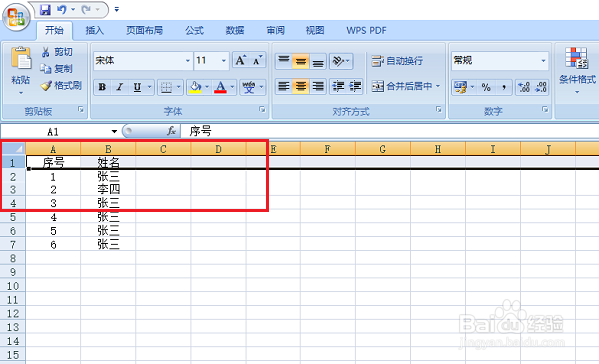Open the 数据 tab

[235, 30]
